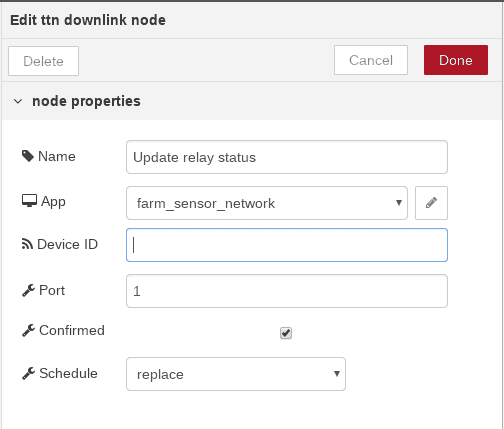The height and width of the screenshot is (429, 504).
Task: Click the Done button
Action: coord(456,60)
